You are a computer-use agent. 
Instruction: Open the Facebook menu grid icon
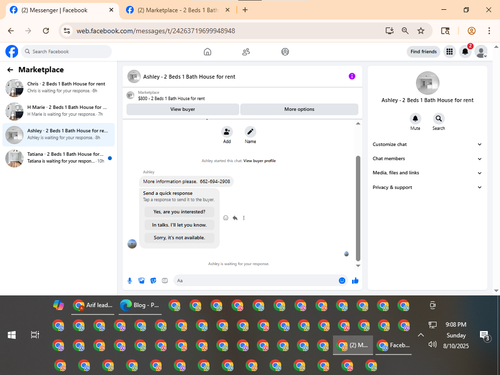pos(449,52)
